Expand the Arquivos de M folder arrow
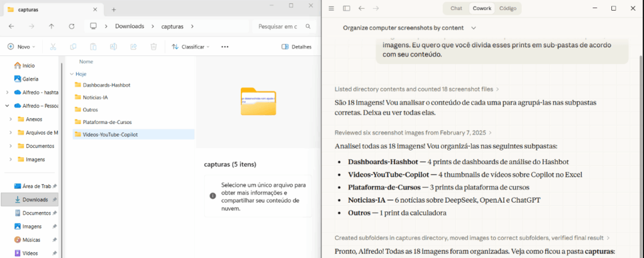This screenshot has width=644, height=258. (11, 133)
